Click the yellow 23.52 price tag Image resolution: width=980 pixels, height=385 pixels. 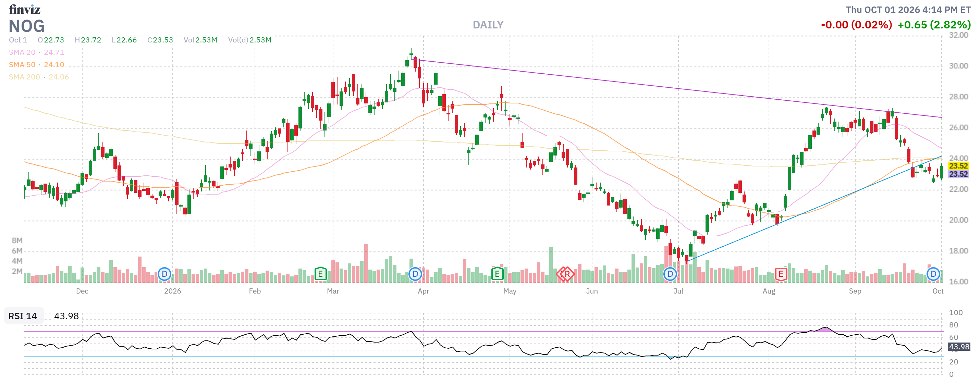958,166
